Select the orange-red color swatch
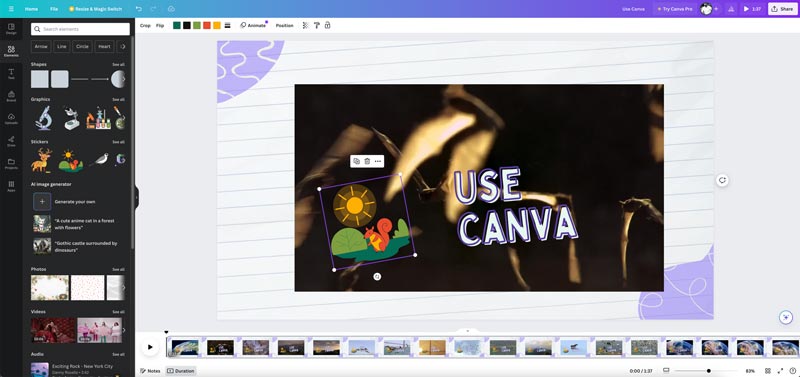The width and height of the screenshot is (800, 377). click(x=207, y=25)
